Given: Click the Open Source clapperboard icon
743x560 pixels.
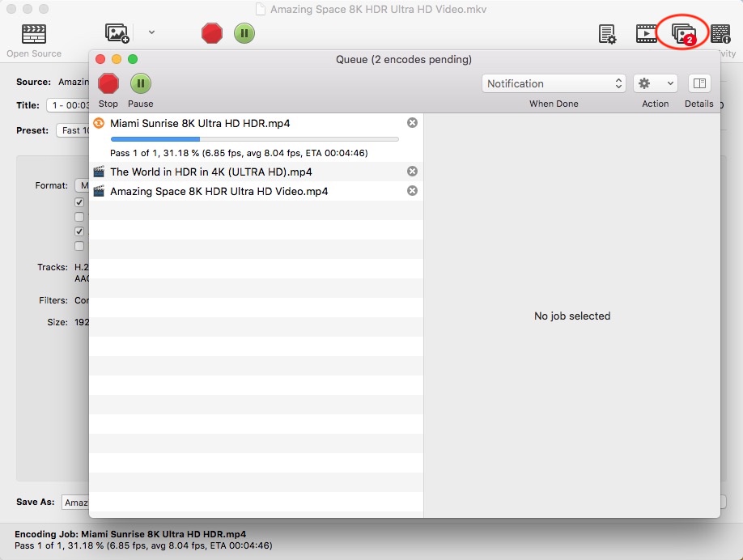Looking at the screenshot, I should coord(33,34).
